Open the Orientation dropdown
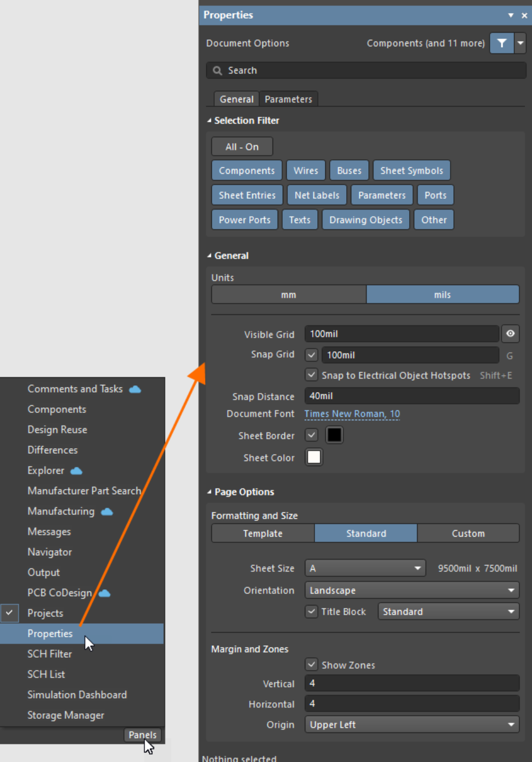 pos(412,590)
